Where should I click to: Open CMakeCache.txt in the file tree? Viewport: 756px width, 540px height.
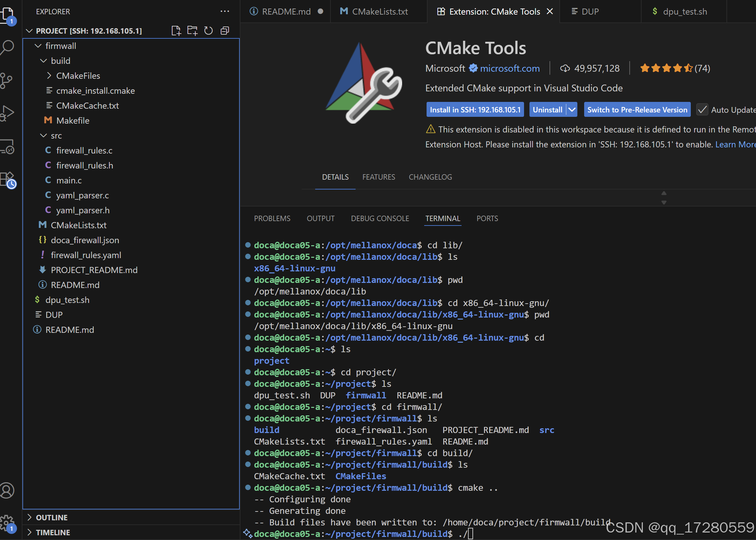[x=131, y=106]
